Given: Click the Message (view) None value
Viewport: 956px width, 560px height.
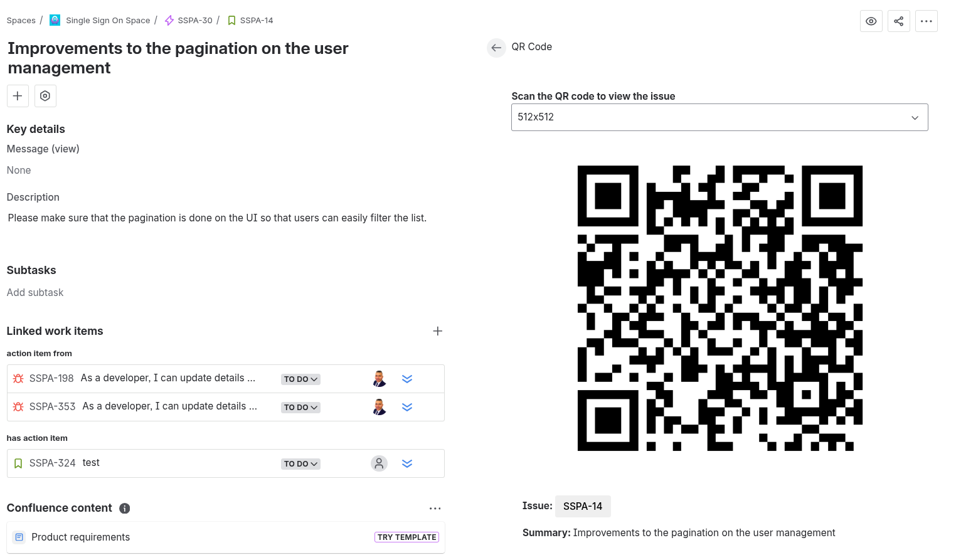Looking at the screenshot, I should [19, 171].
